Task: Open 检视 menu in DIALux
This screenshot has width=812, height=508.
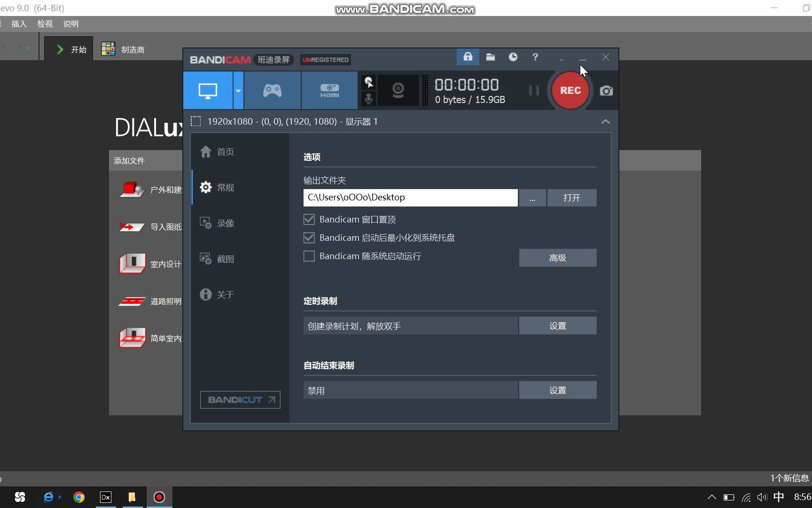Action: coord(45,24)
